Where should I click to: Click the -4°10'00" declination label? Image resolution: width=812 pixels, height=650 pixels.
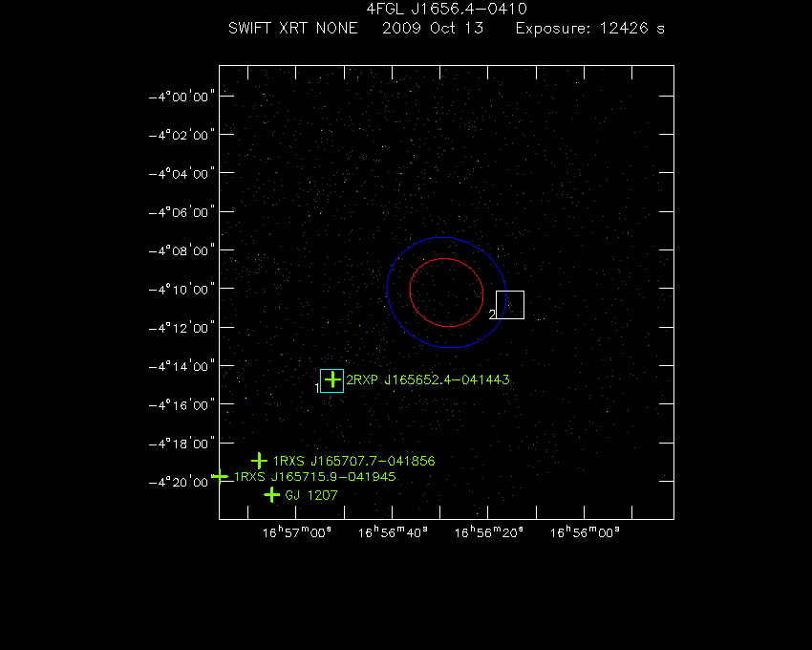[x=182, y=290]
